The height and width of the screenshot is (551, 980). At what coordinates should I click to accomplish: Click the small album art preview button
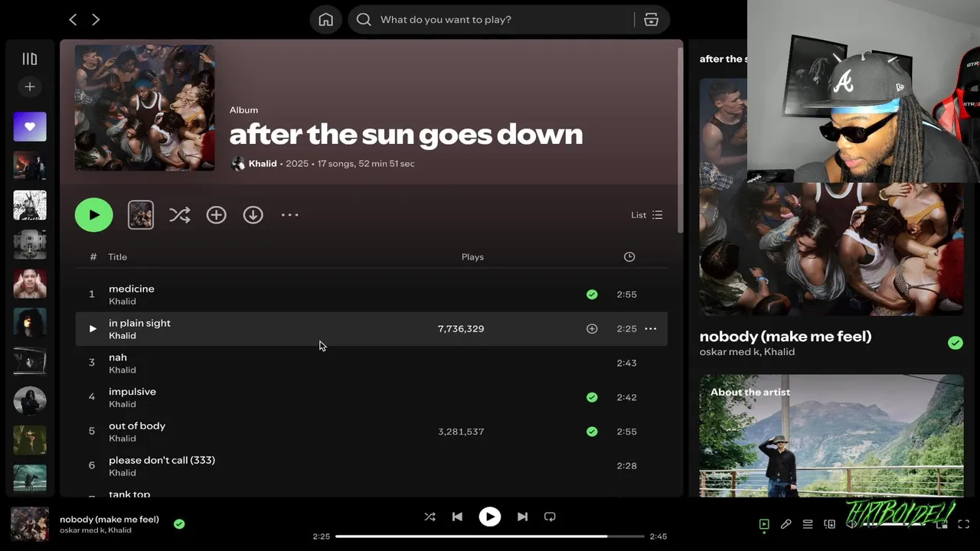[141, 215]
